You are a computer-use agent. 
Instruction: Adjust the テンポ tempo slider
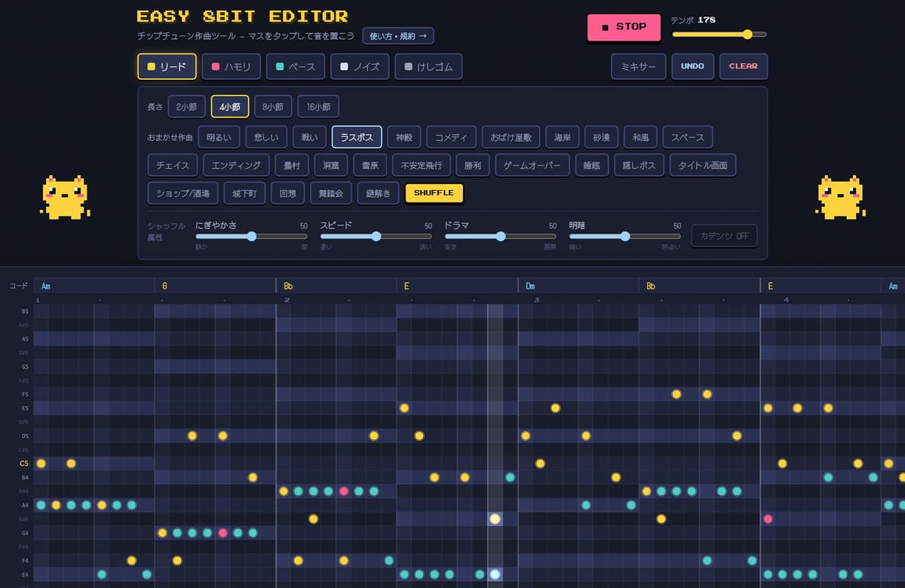point(719,34)
